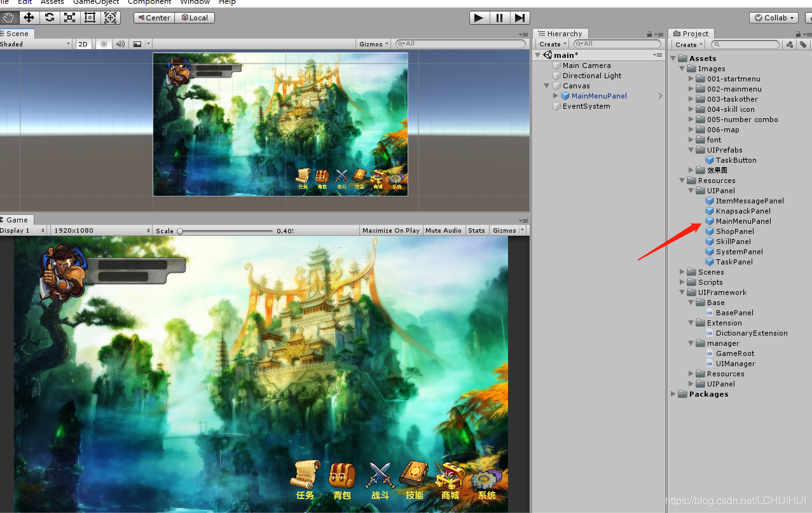Select the UIManager script in Project
Image resolution: width=812 pixels, height=513 pixels.
pos(735,364)
